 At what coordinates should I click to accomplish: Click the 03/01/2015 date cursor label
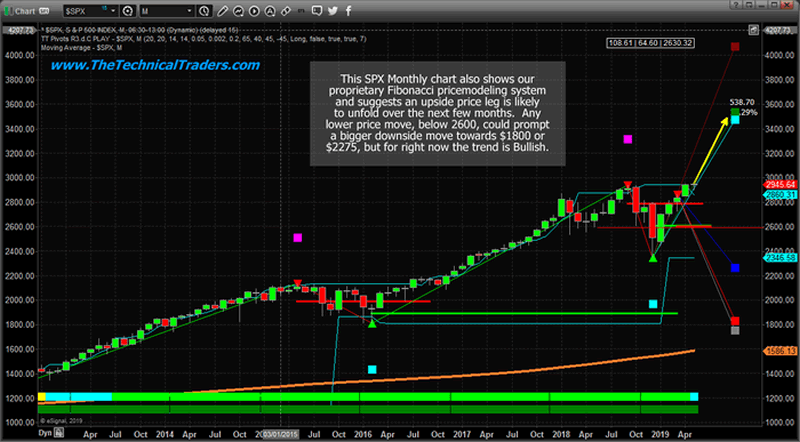coord(280,434)
